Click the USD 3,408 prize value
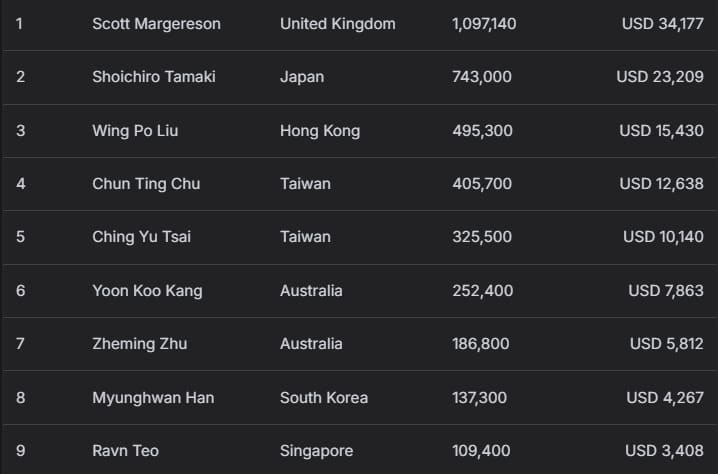 (x=664, y=451)
